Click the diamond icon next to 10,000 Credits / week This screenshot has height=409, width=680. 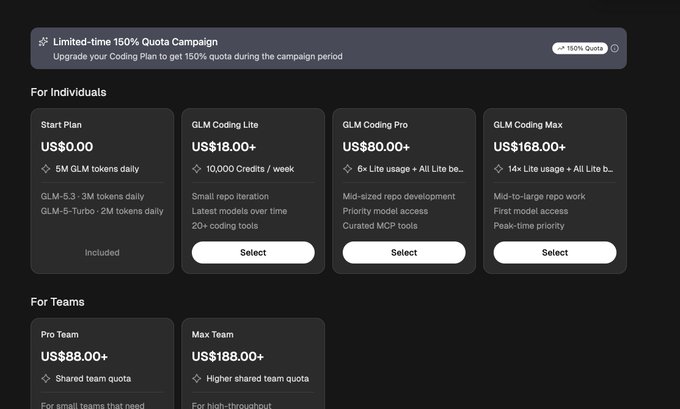[x=196, y=169]
